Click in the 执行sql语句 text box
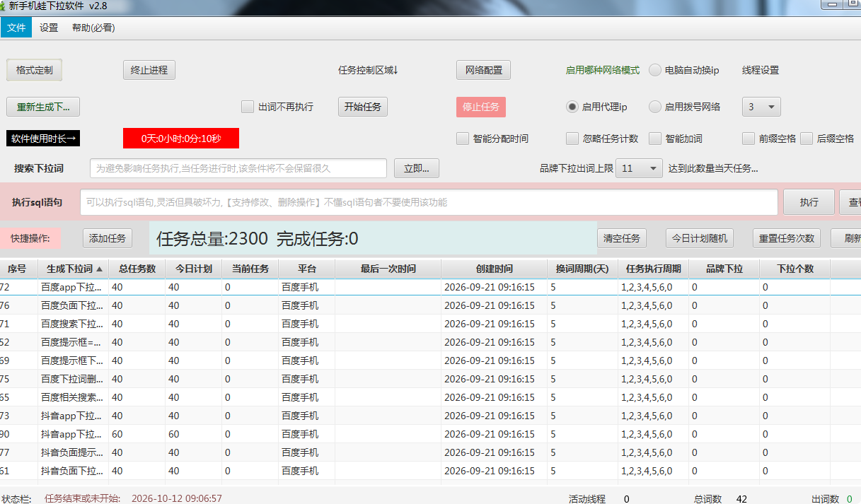Screen dimensions: 861x504 [429, 202]
